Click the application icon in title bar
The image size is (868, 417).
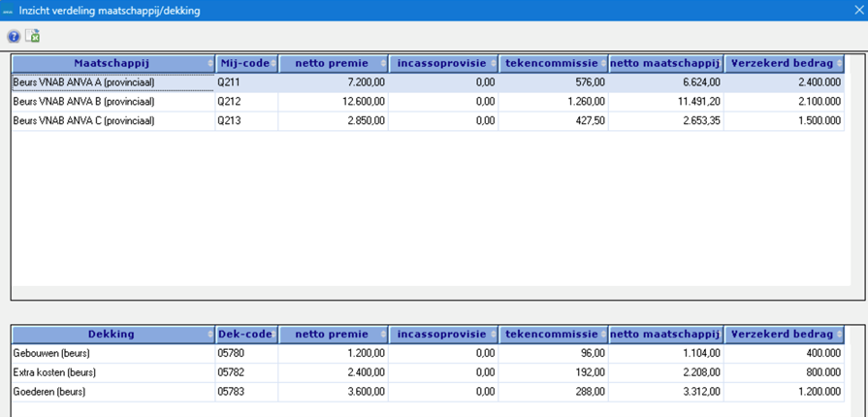pos(9,11)
